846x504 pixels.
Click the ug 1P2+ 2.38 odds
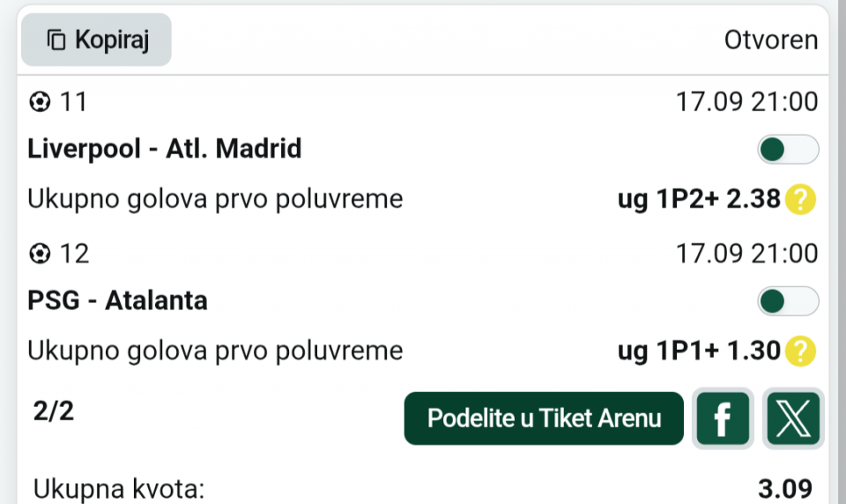(x=699, y=199)
